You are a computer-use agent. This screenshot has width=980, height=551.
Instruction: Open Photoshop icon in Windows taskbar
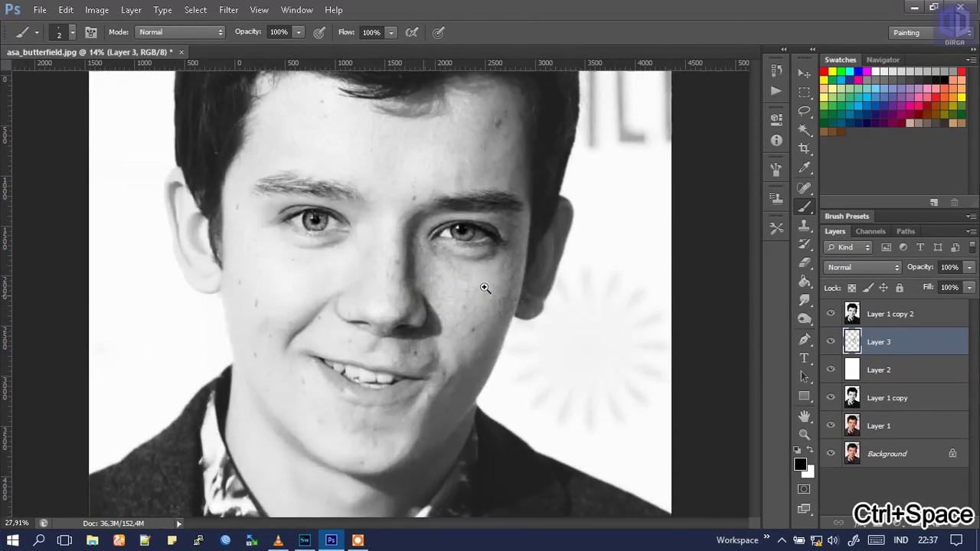[x=331, y=540]
